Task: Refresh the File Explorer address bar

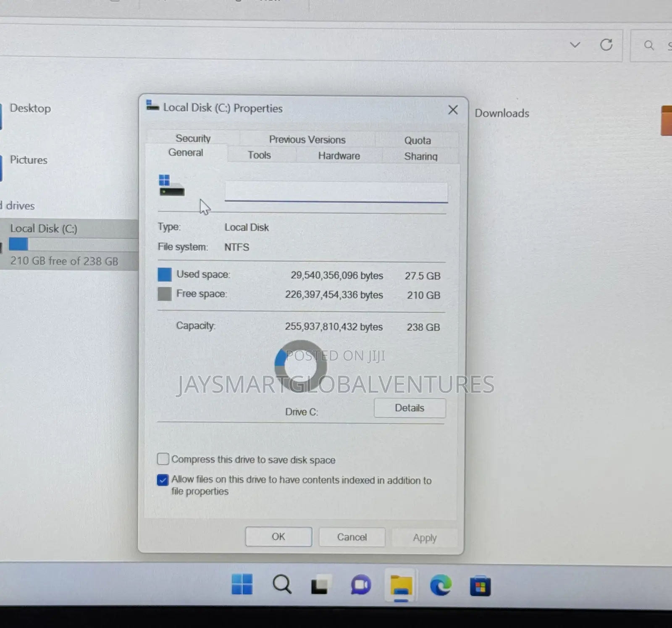Action: [x=606, y=45]
